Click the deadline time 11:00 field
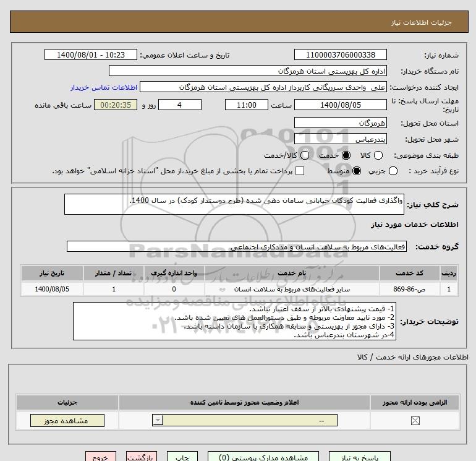The height and width of the screenshot is (461, 476). click(247, 105)
